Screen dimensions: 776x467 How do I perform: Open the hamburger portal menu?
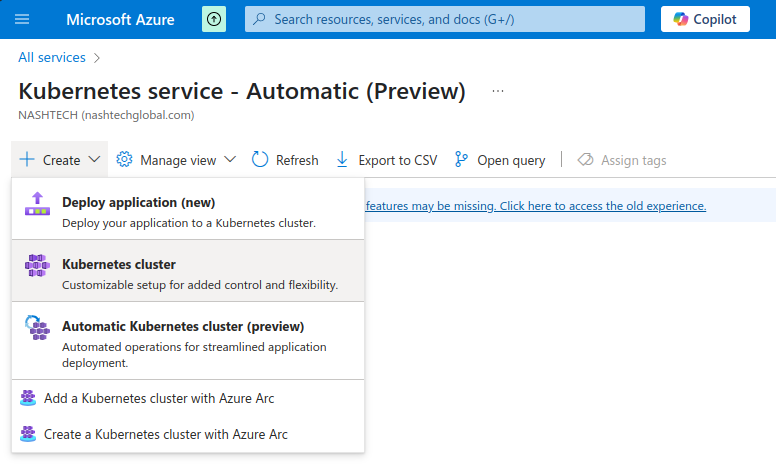[x=22, y=19]
